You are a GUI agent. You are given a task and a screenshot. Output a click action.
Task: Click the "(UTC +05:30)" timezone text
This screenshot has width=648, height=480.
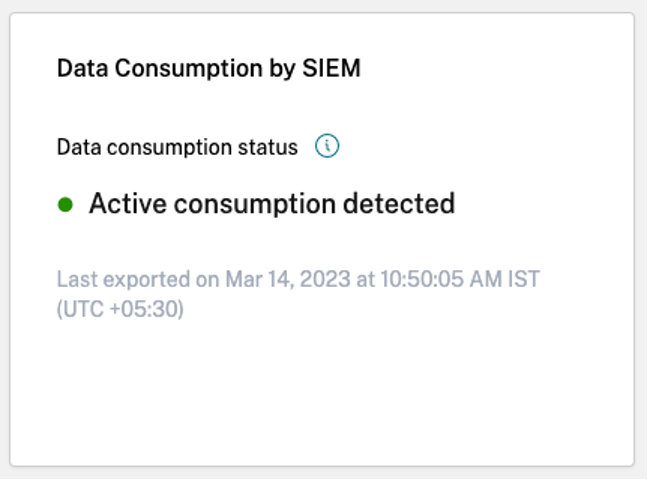(120, 309)
